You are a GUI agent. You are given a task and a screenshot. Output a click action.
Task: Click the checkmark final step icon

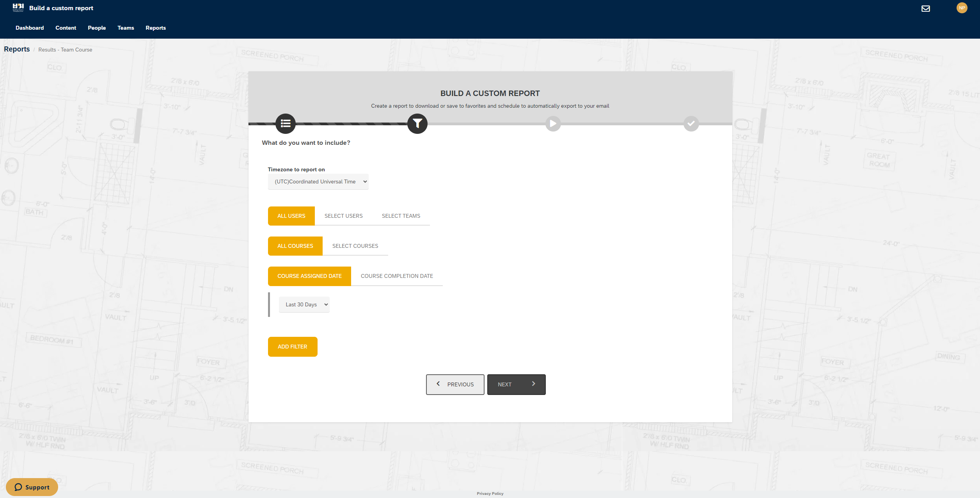tap(691, 124)
